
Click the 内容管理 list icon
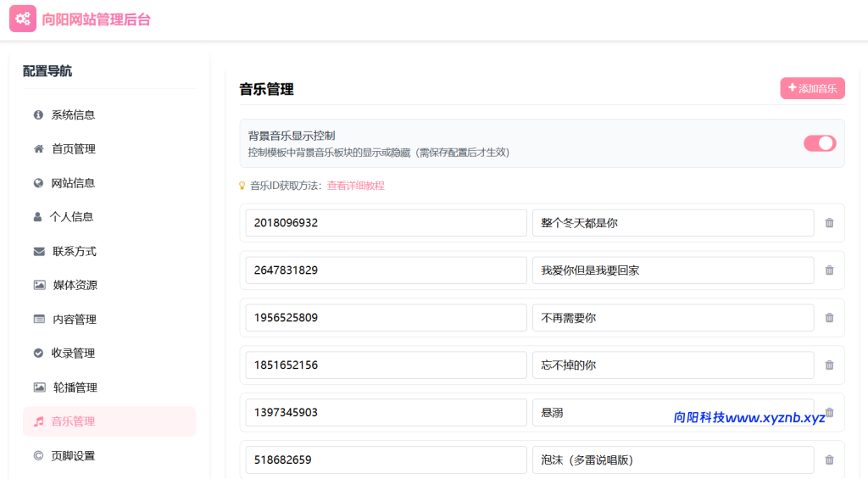(39, 319)
